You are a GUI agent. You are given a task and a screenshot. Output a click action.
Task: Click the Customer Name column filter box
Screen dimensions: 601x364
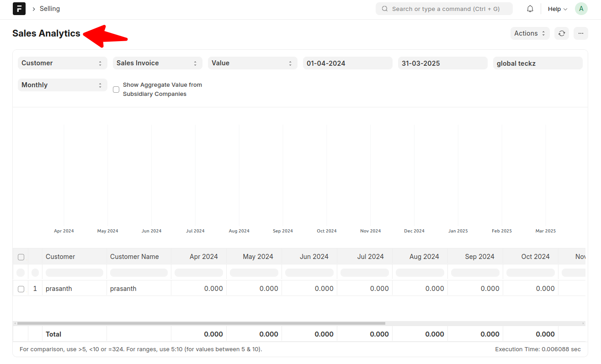[x=139, y=273]
